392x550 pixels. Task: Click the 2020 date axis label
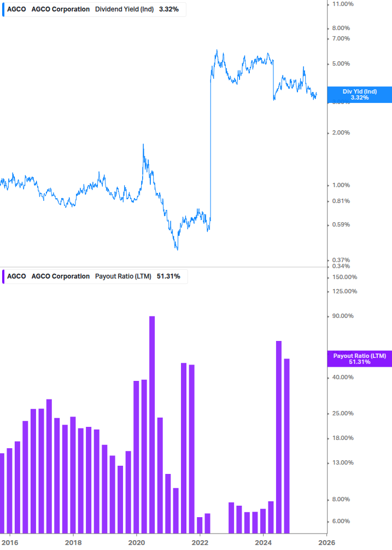[x=137, y=543]
